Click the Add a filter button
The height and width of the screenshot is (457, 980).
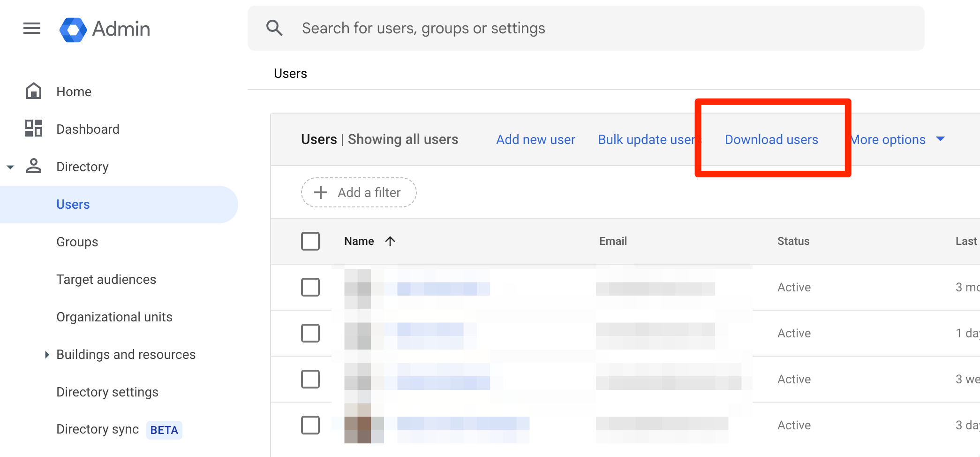(x=359, y=192)
